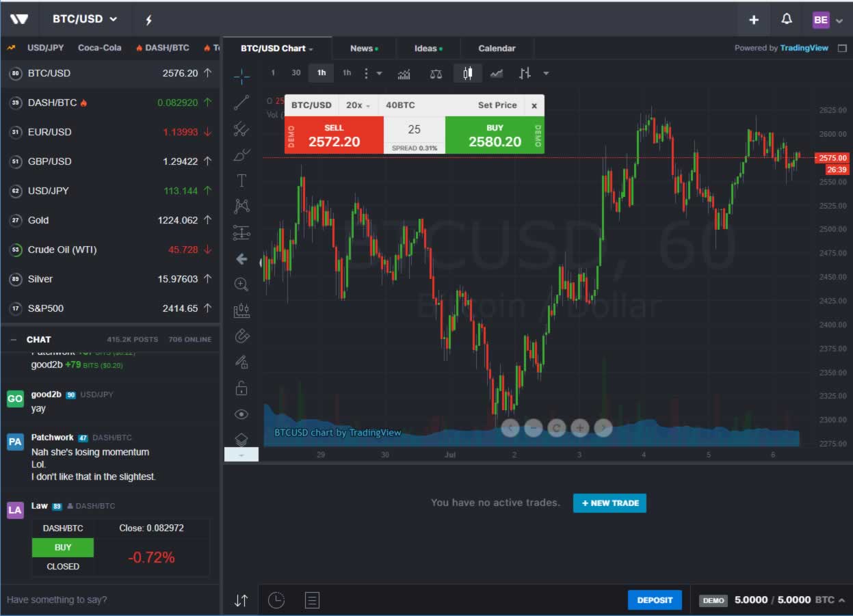The image size is (853, 616).
Task: Open the chart style dropdown arrow
Action: coord(546,73)
